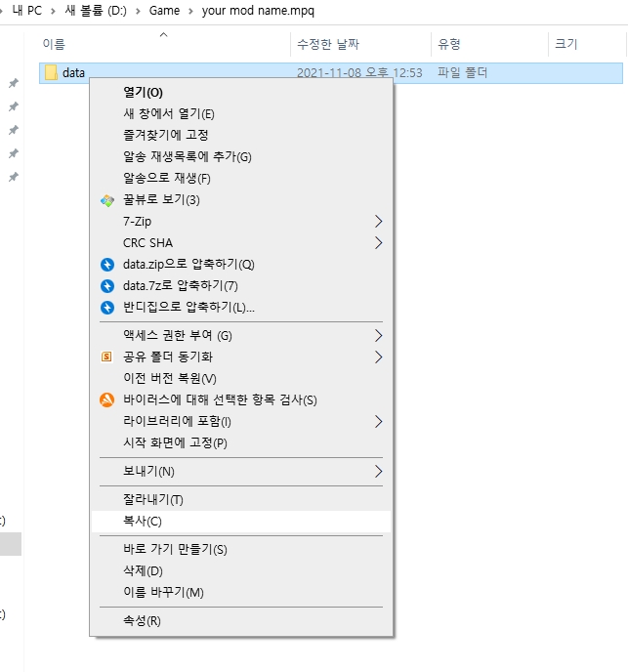
Task: Click the Game breadcrumb
Action: (164, 11)
